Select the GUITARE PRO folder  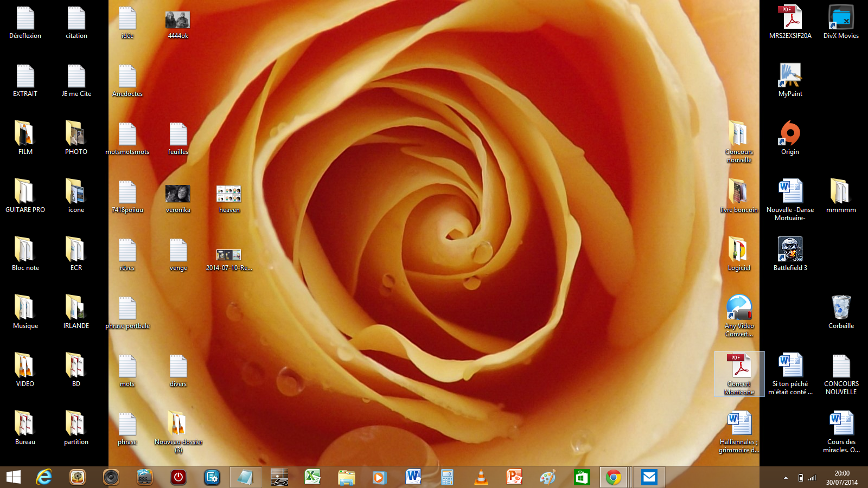point(25,196)
